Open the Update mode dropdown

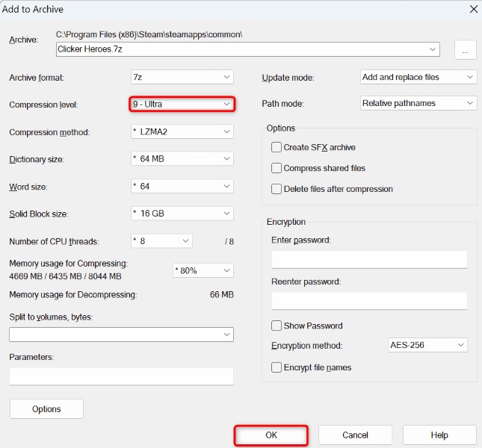(418, 77)
